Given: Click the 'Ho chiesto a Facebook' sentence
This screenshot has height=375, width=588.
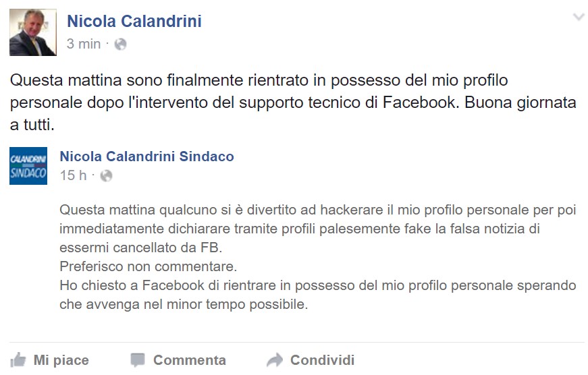Looking at the screenshot, I should click(317, 295).
